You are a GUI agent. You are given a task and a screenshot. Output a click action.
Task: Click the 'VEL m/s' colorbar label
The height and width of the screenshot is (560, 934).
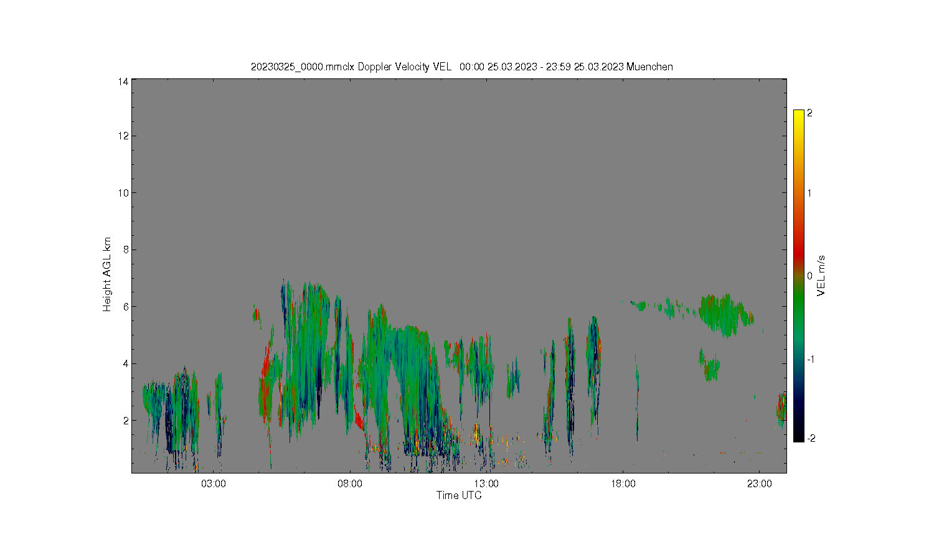pyautogui.click(x=821, y=276)
